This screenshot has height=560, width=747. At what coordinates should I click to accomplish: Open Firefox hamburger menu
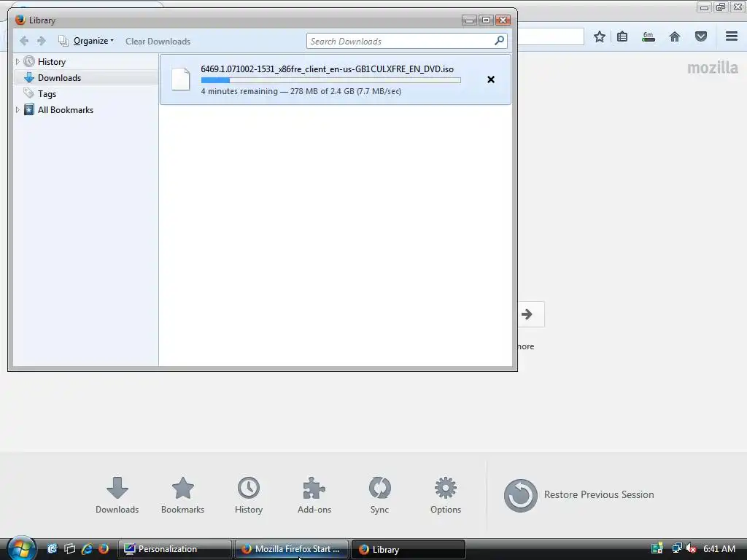coord(732,36)
